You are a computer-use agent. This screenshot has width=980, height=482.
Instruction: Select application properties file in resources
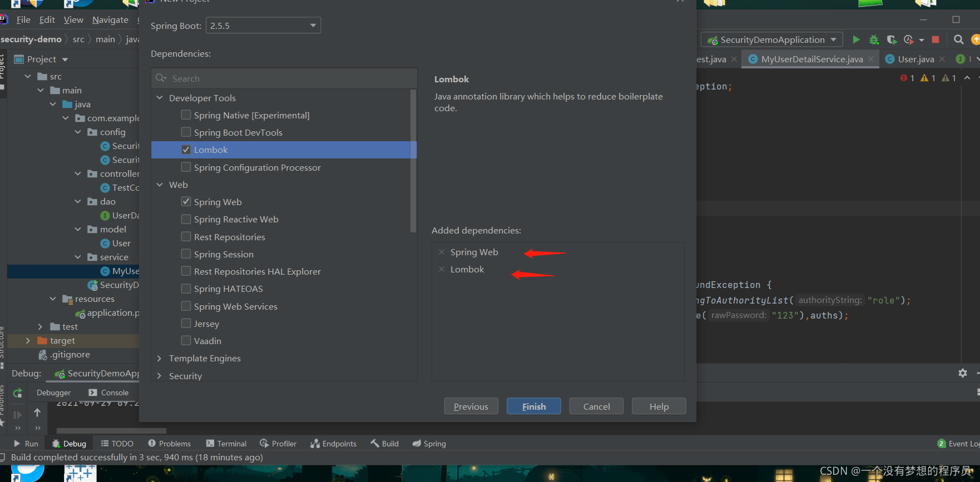[x=108, y=313]
